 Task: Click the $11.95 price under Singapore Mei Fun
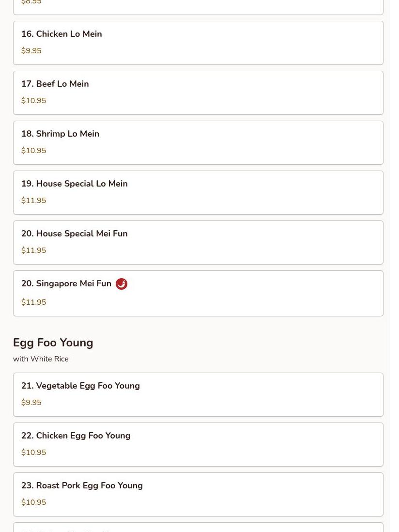point(33,302)
